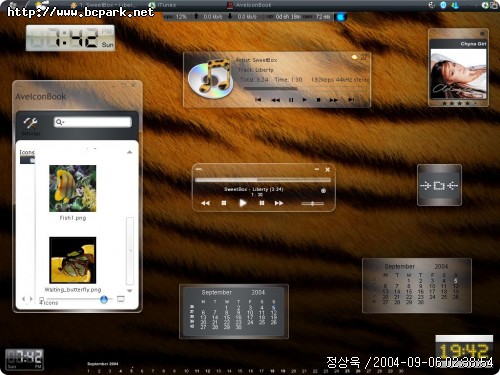Click 2004 in the dark center calendar

tap(258, 292)
